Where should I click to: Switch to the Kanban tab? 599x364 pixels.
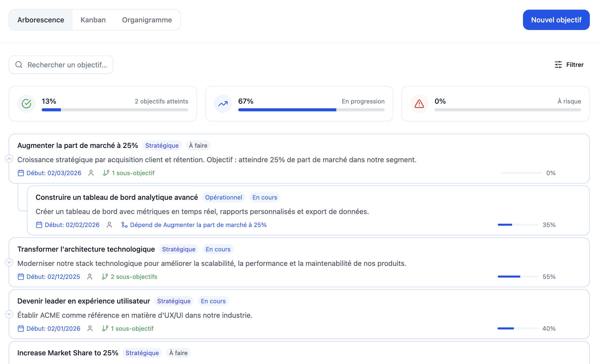(x=93, y=20)
